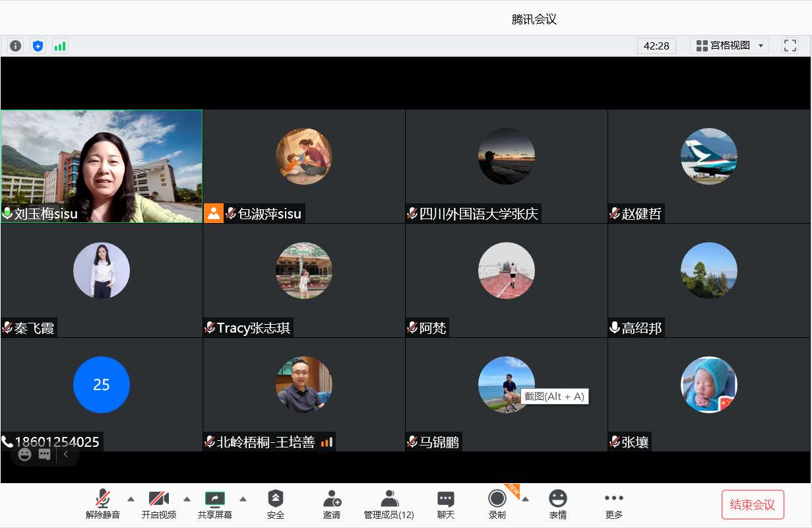Click the End Meeting (结束会议) button

tap(753, 505)
